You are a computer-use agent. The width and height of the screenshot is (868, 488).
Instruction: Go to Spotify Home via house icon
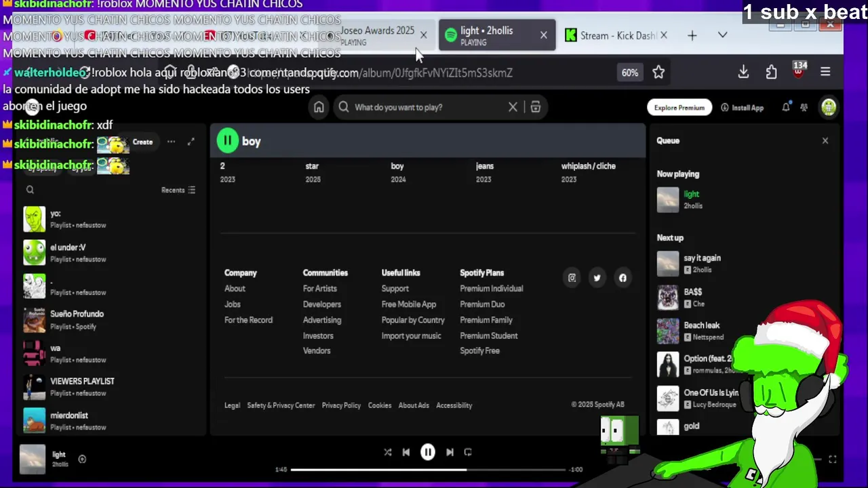[x=319, y=107]
